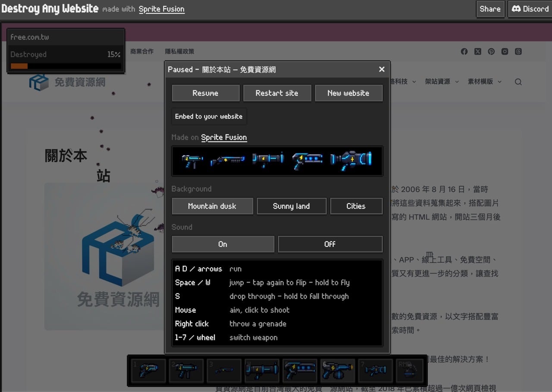Screen dimensions: 552x392
Task: Click the 'A D / arrows' controls row
Action: [x=277, y=269]
